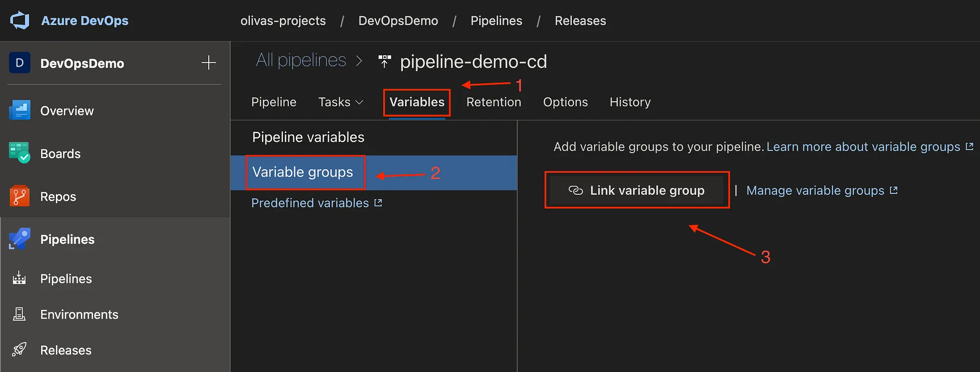This screenshot has width=980, height=372.
Task: Open the Overview icon in sidebar
Action: tap(20, 111)
